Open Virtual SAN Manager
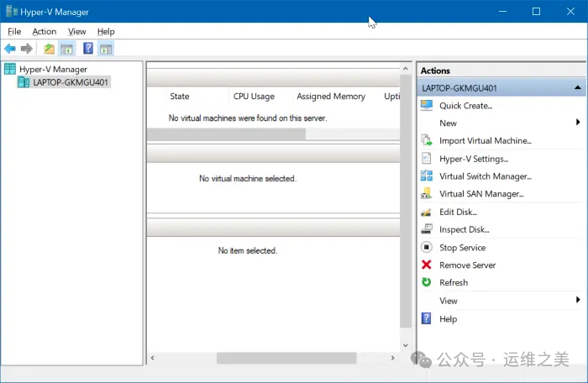588x383 pixels. [x=480, y=194]
